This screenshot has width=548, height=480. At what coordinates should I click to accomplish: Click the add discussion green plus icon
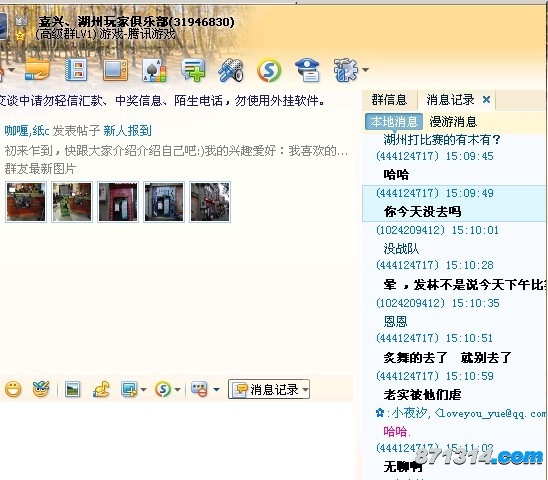pyautogui.click(x=193, y=70)
